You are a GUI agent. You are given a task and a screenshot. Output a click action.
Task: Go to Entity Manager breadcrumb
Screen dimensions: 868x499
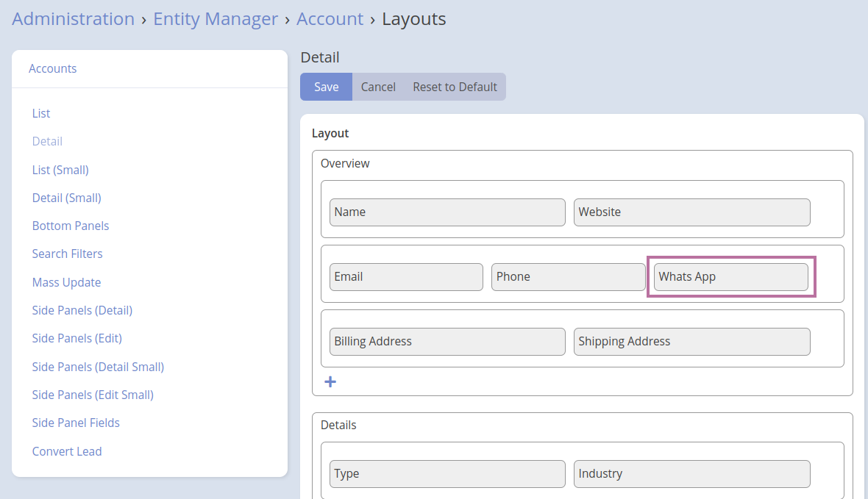point(216,19)
